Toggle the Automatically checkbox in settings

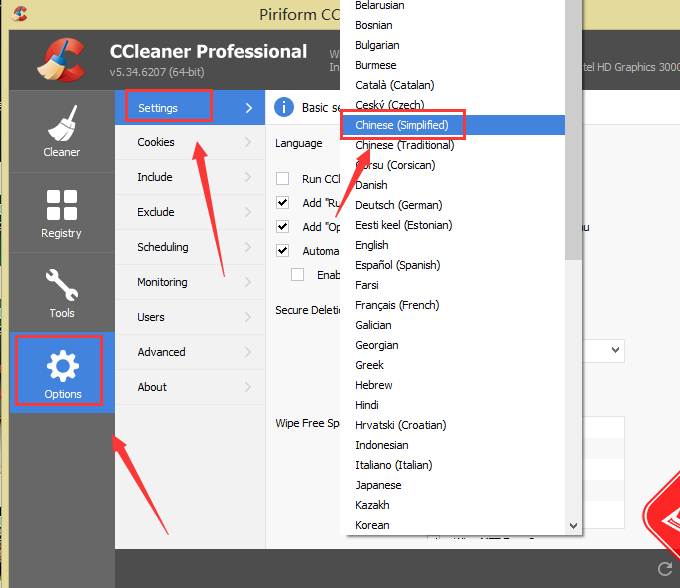click(x=282, y=251)
